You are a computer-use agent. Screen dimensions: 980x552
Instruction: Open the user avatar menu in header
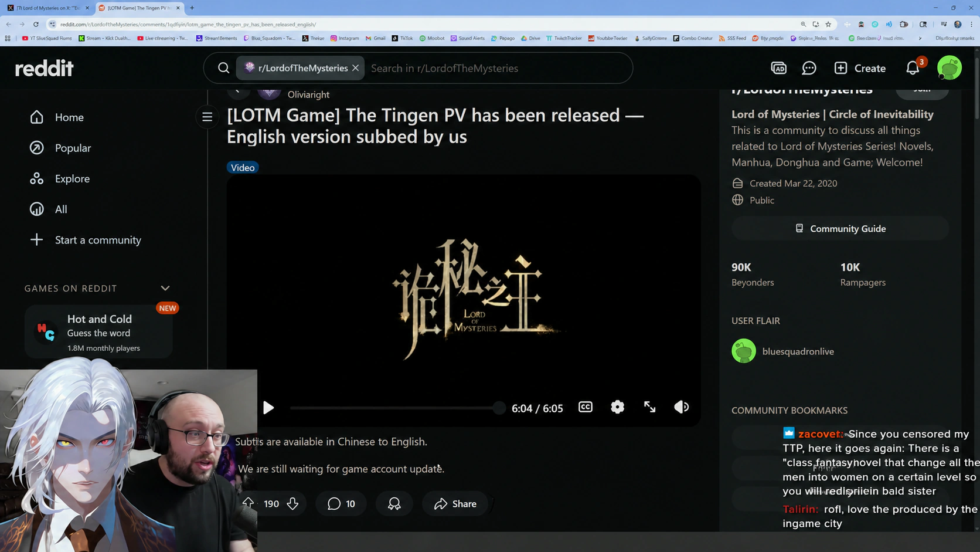click(949, 68)
